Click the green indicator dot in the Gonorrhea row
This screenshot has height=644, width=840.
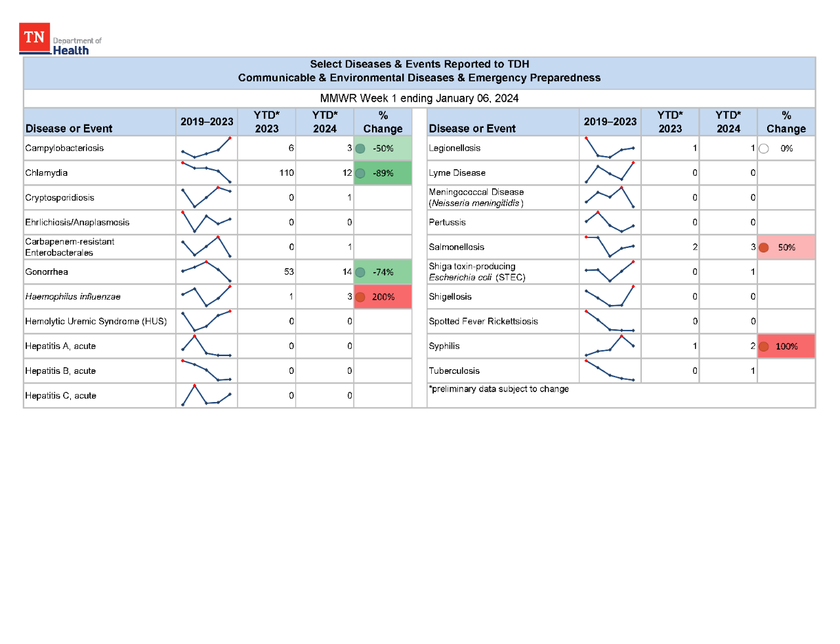360,272
